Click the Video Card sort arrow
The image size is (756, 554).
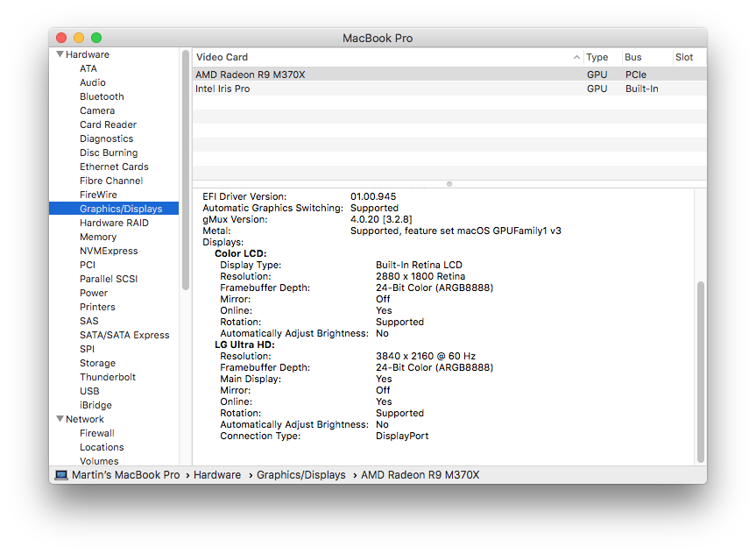(x=576, y=57)
